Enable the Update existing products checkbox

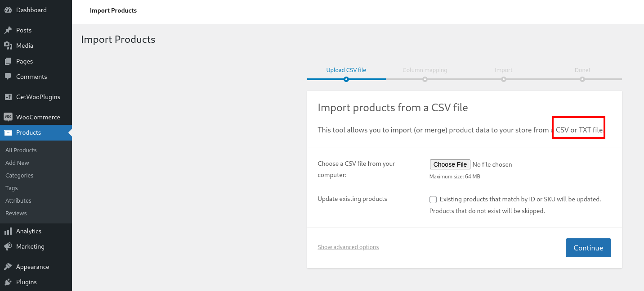433,199
